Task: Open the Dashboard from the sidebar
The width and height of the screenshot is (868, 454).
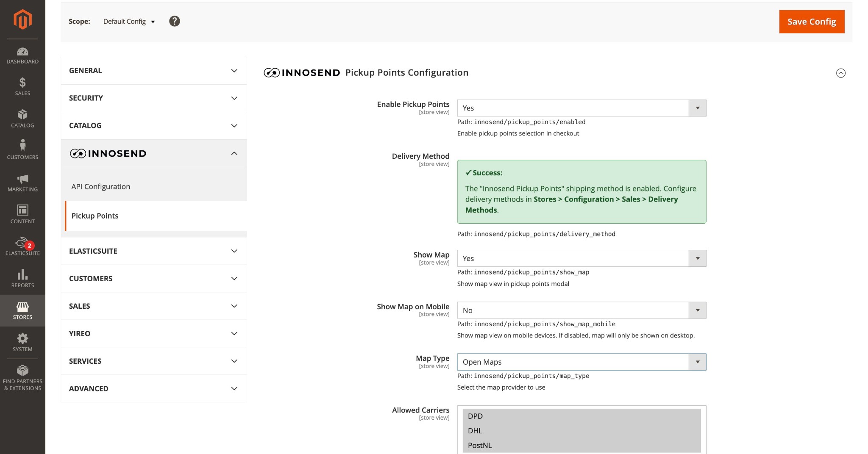Action: (22, 55)
